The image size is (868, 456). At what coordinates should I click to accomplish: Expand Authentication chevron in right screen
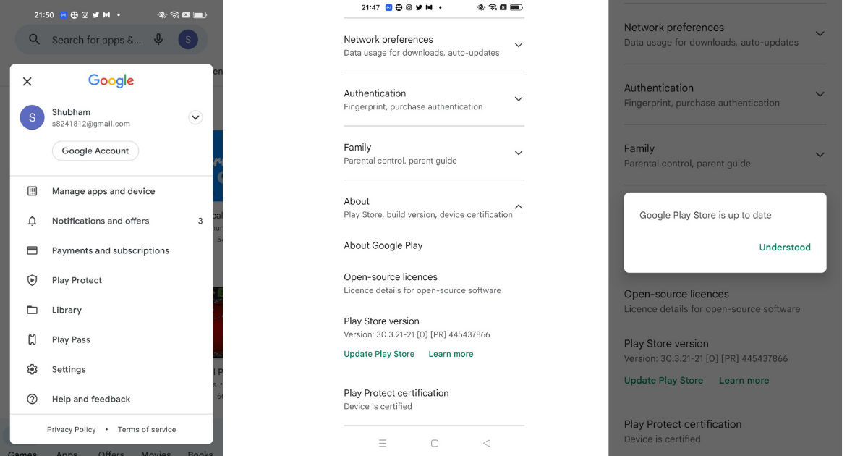tap(820, 94)
